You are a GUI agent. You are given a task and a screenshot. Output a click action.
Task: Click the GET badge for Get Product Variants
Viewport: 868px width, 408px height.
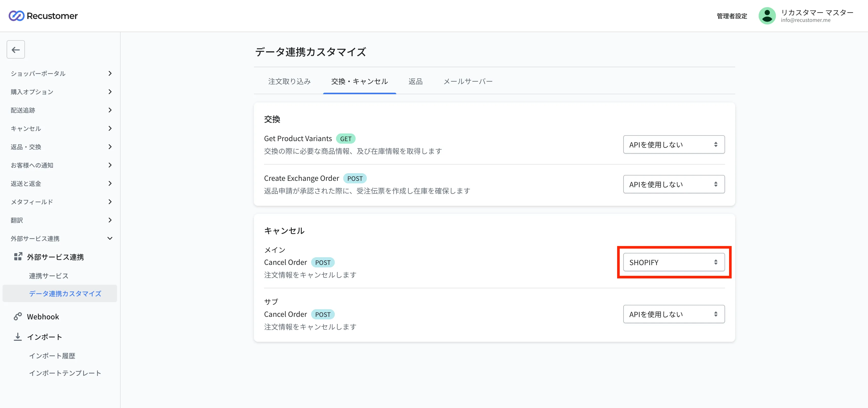pos(346,139)
